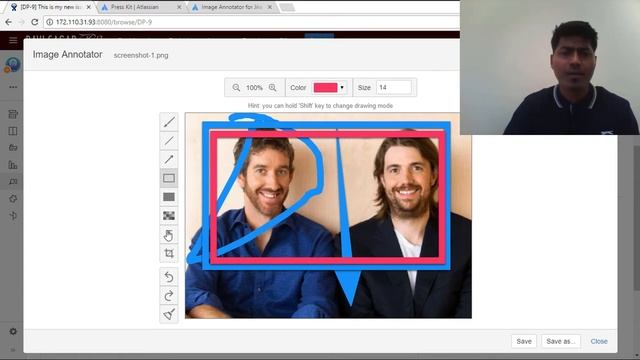Screen dimensions: 640x360
Task: Close the Press Kit Atlassian tab
Action: pos(179,7)
